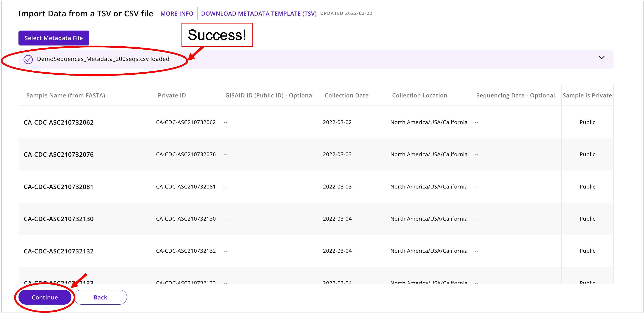The height and width of the screenshot is (313, 644).
Task: Select the Collection Location column header
Action: tap(419, 95)
